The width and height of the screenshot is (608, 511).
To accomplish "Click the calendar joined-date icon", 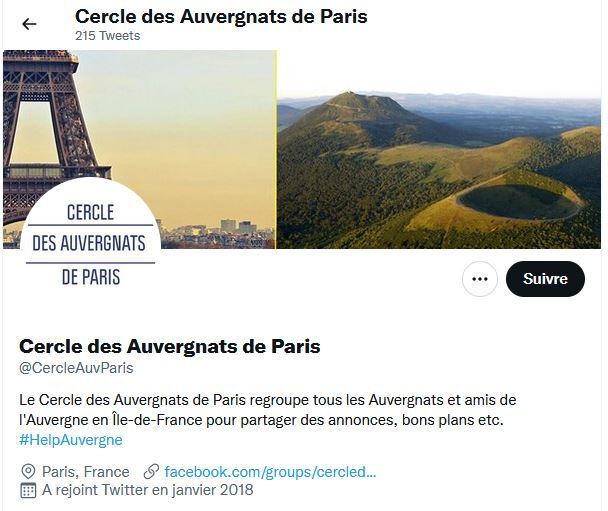I will click(28, 490).
